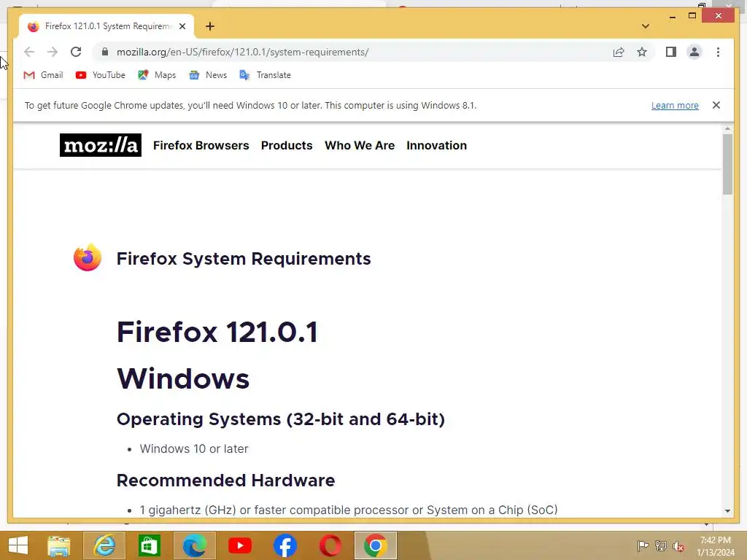
Task: Open the Who We Are menu
Action: coord(360,145)
